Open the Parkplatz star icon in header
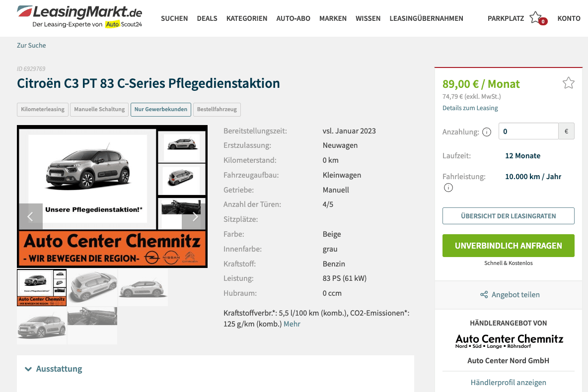The width and height of the screenshot is (588, 392). [536, 17]
